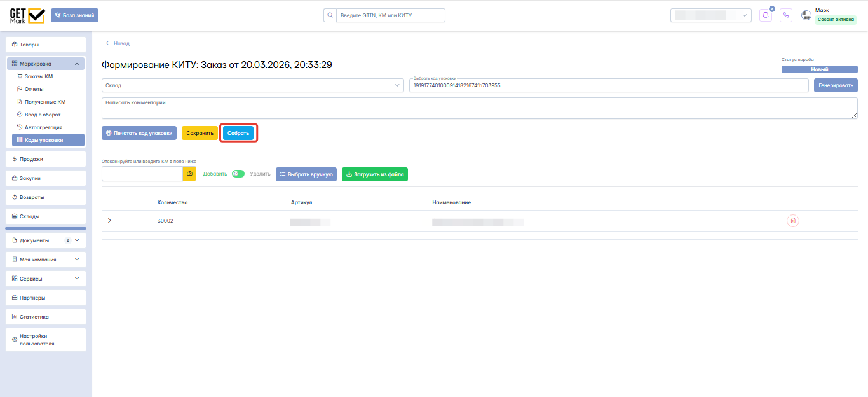Click the Генерировать button
Viewport: 868px width, 397px height.
pos(836,85)
